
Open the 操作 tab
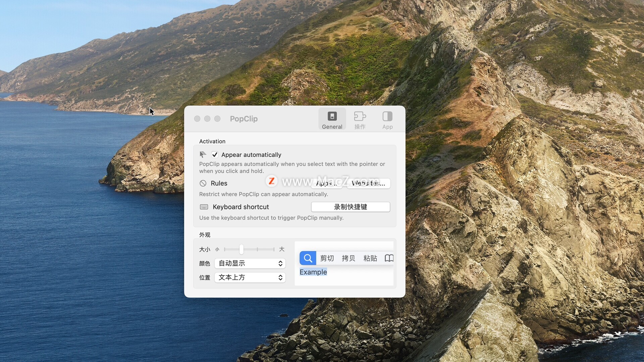coord(360,120)
